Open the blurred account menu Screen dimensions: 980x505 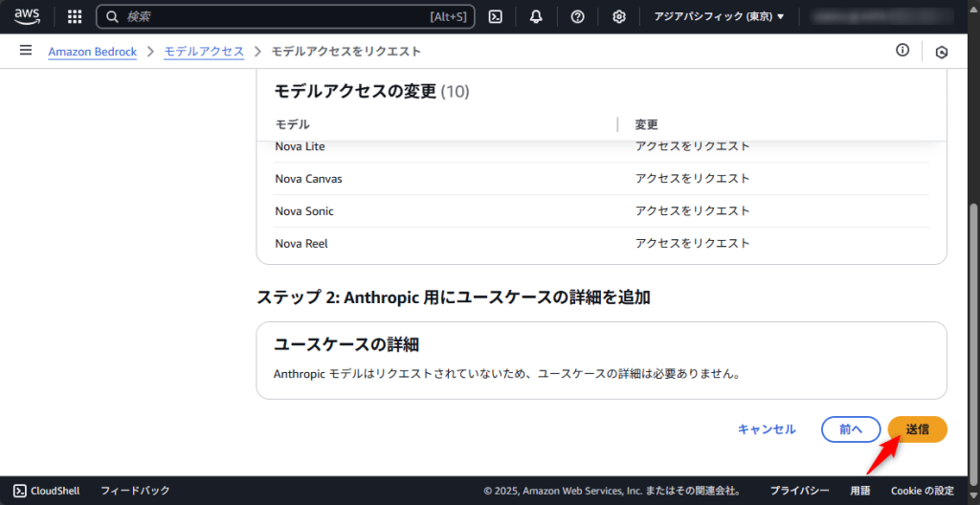click(x=881, y=17)
